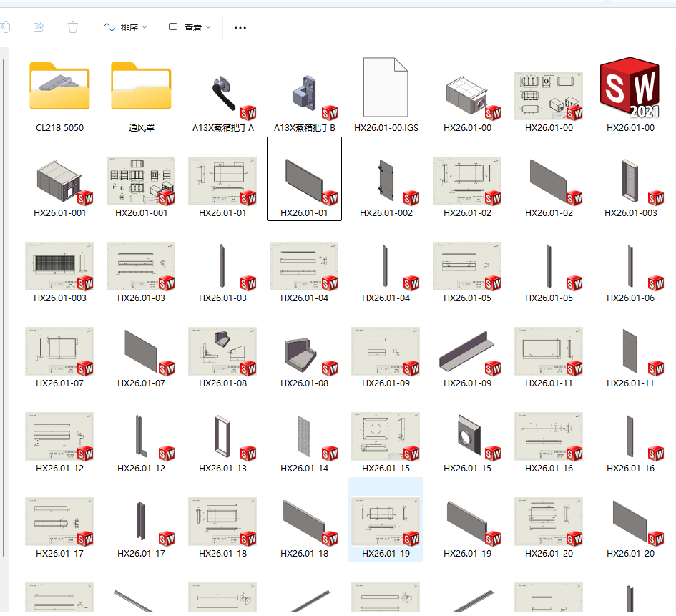Select the HX26.01-07 drawing file
Viewport: 676px width, 616px height.
(x=59, y=351)
